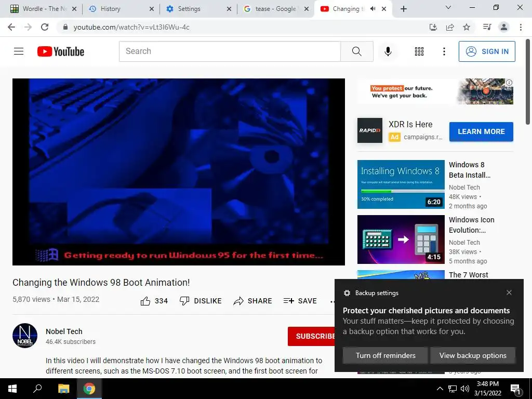Go back with browser back arrow
The width and height of the screenshot is (532, 399).
pos(11,27)
